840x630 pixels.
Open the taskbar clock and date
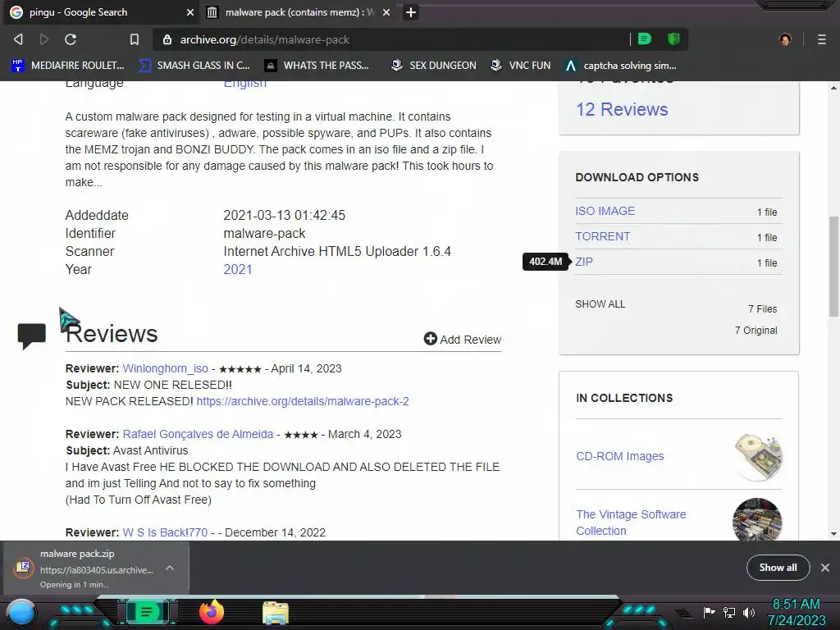pyautogui.click(x=797, y=612)
